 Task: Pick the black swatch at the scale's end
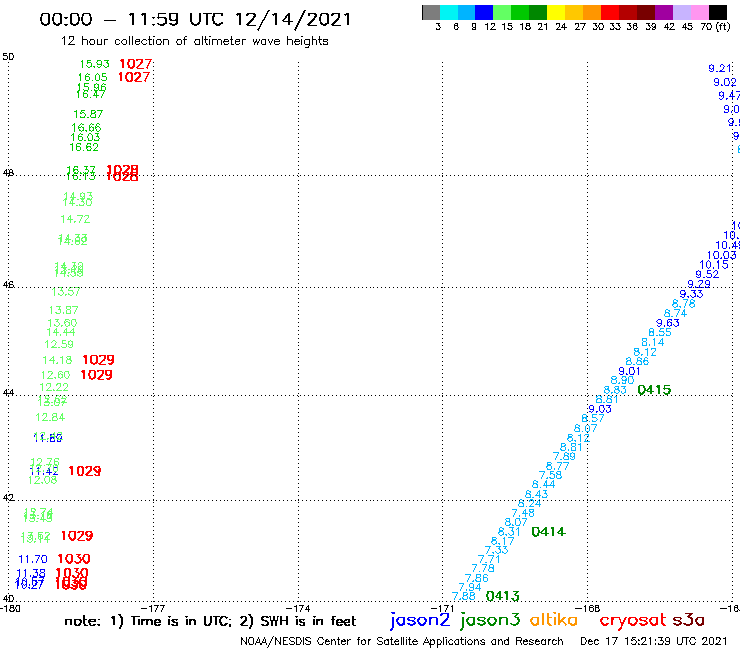[x=717, y=12]
